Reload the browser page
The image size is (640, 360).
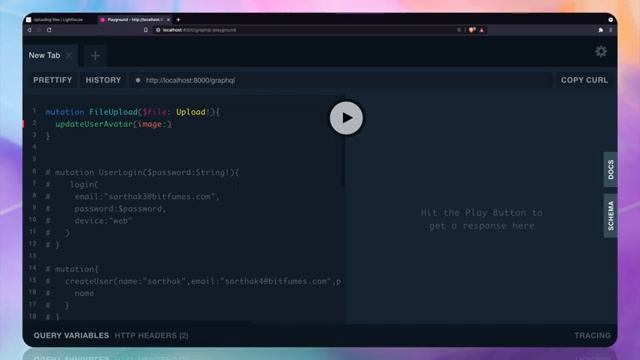pos(49,30)
